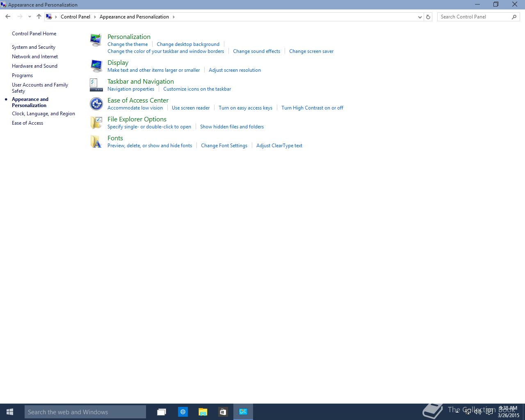Viewport: 525px width, 420px height.
Task: Open the Ease of Access Center icon
Action: pyautogui.click(x=96, y=104)
